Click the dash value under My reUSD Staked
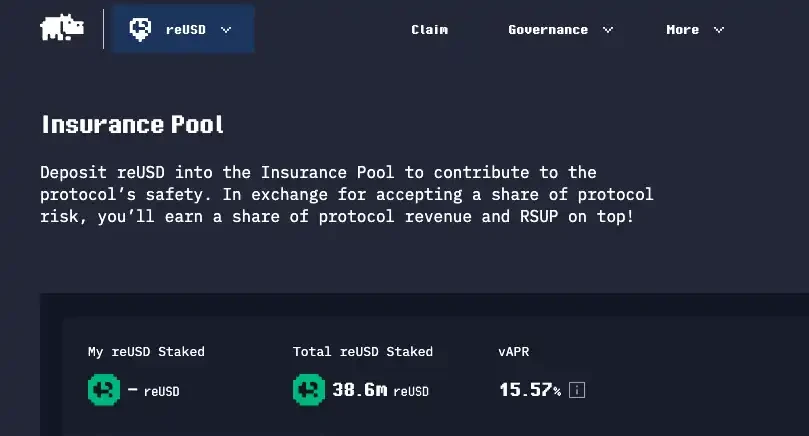This screenshot has height=436, width=809. click(x=133, y=389)
